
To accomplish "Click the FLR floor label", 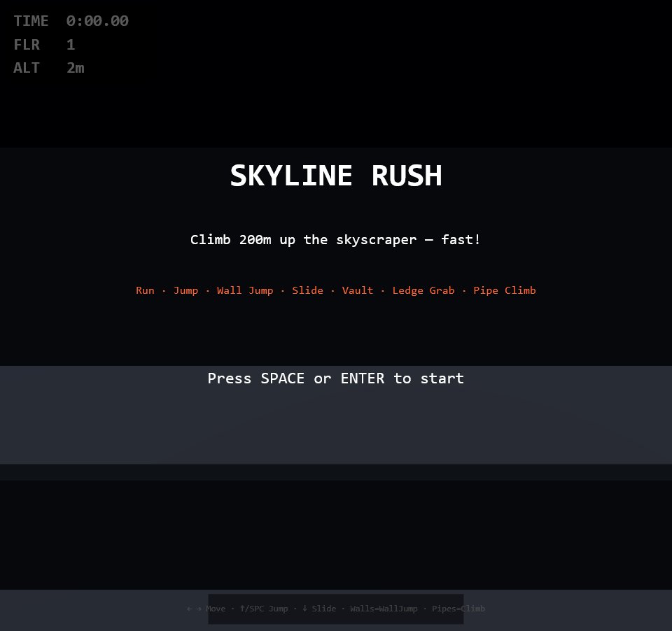I will (x=27, y=45).
